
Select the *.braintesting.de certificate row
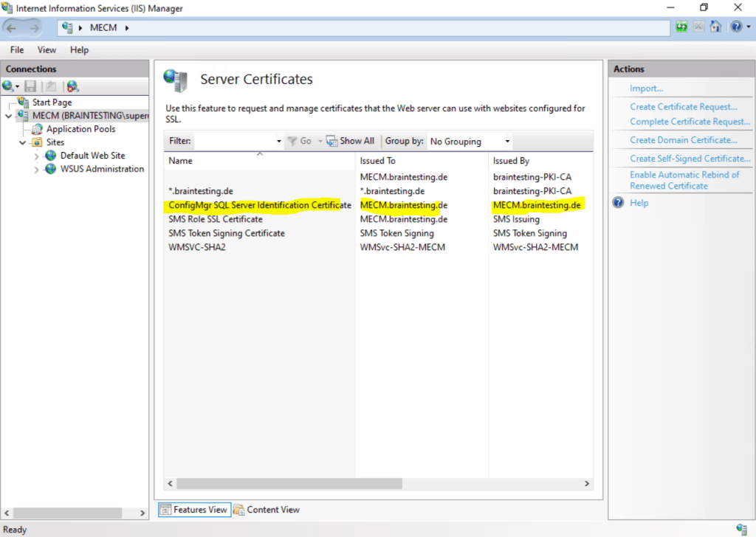(x=379, y=191)
